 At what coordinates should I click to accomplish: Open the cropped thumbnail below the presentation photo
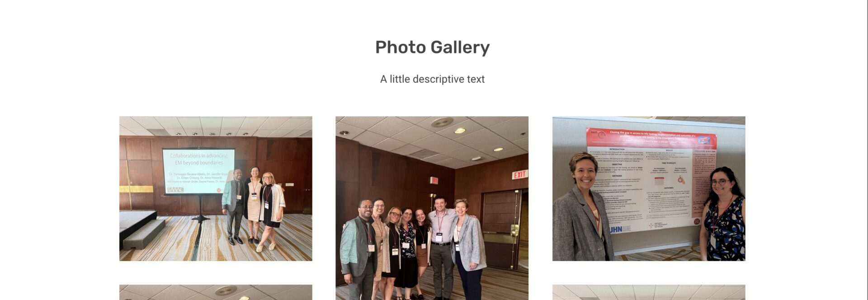pyautogui.click(x=216, y=292)
